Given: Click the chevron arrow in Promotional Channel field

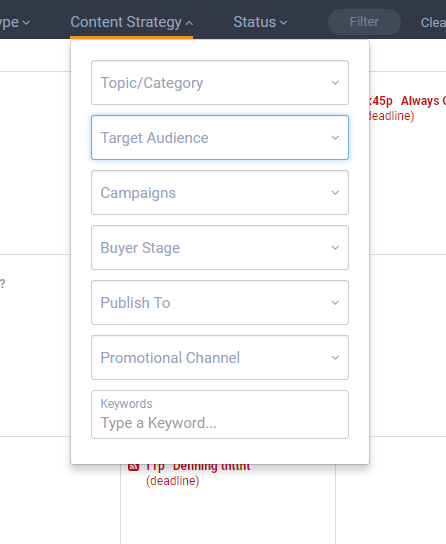Looking at the screenshot, I should click(335, 358).
